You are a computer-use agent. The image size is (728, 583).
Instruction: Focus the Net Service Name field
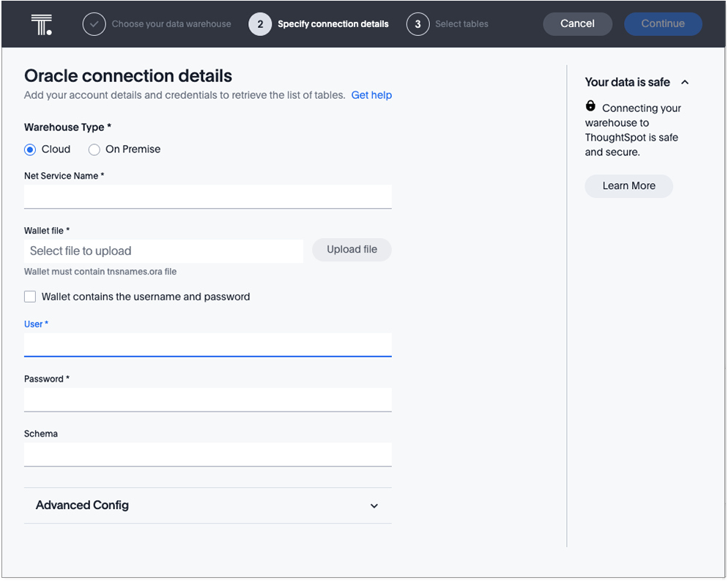(x=207, y=196)
